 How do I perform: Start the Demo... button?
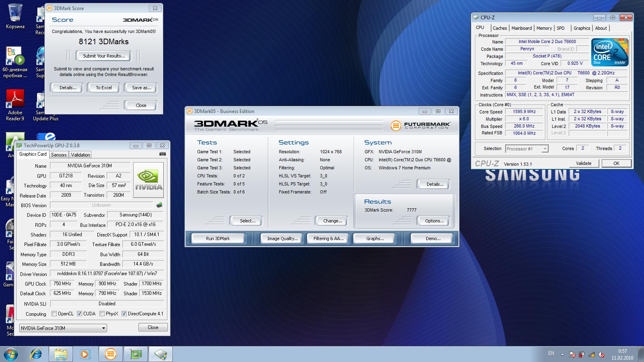[x=433, y=239]
